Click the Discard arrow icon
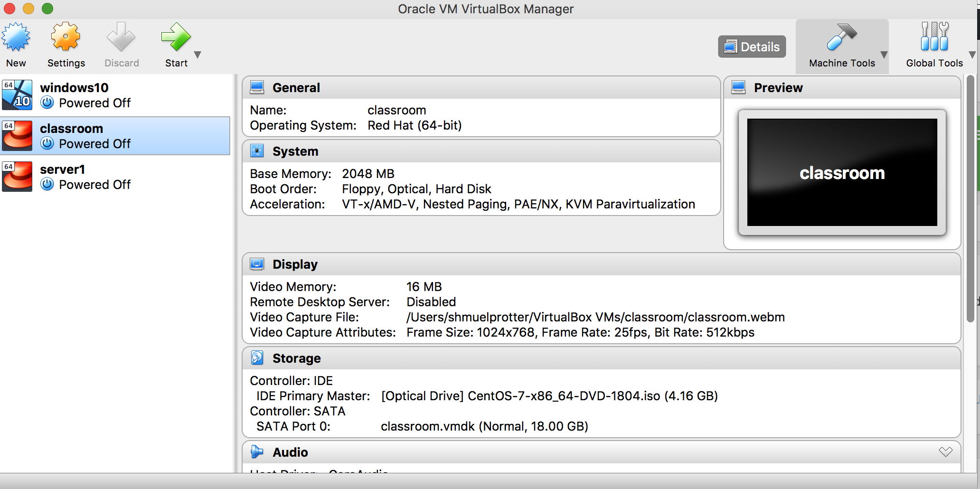The height and width of the screenshot is (489, 980). (121, 37)
